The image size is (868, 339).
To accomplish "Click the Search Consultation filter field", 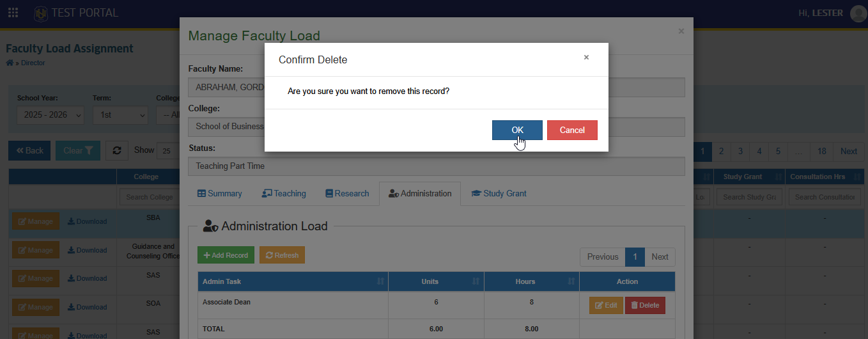I will pyautogui.click(x=825, y=197).
